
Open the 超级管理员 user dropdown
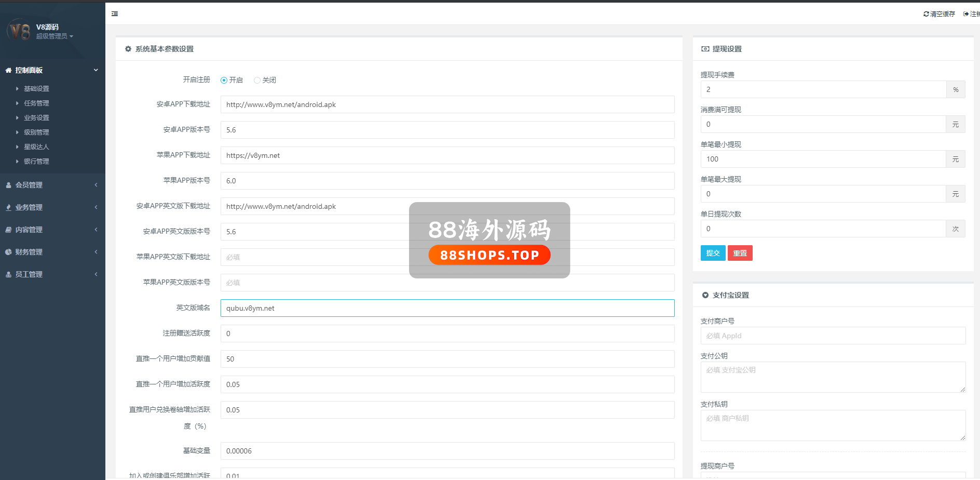pos(55,36)
